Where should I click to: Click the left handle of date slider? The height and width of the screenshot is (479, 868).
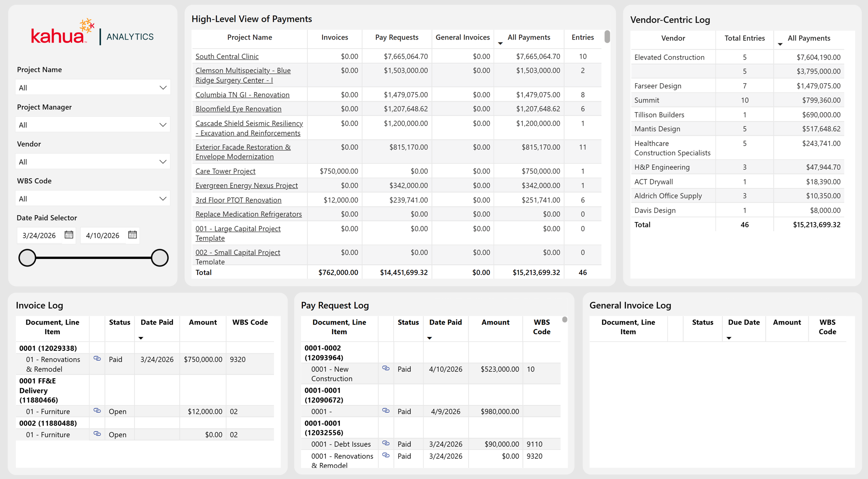27,258
